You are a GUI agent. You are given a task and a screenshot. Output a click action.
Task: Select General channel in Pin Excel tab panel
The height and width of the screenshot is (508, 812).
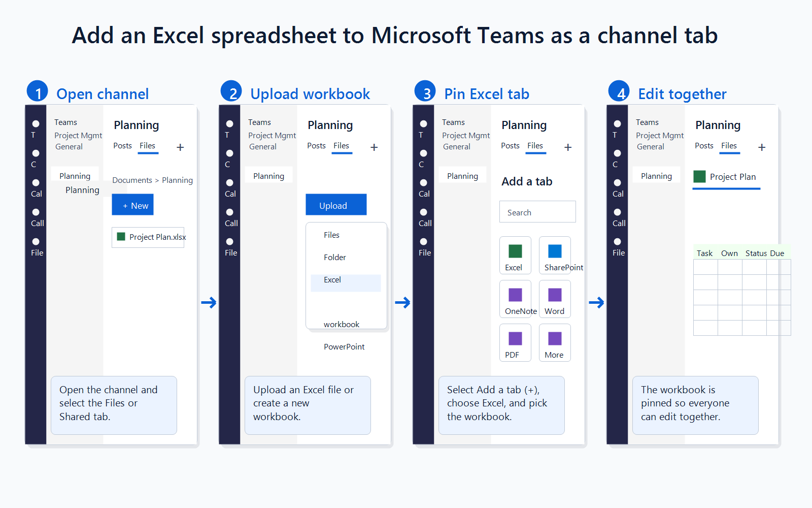[457, 147]
